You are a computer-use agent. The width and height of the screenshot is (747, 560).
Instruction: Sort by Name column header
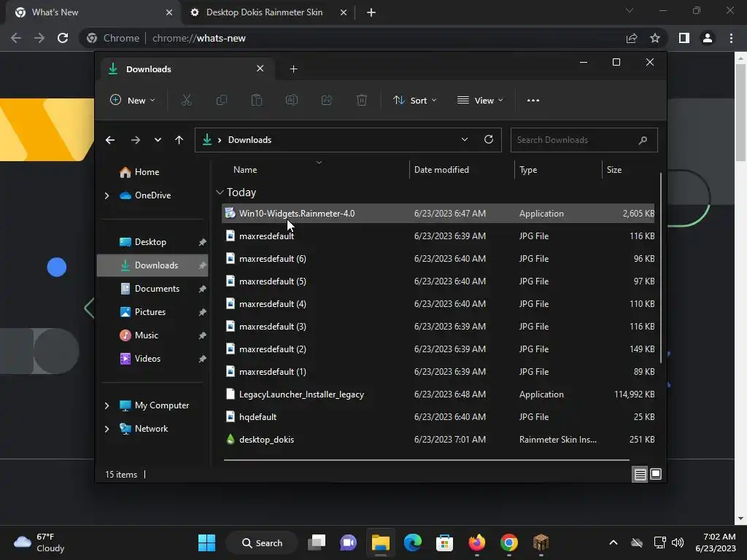click(x=316, y=169)
